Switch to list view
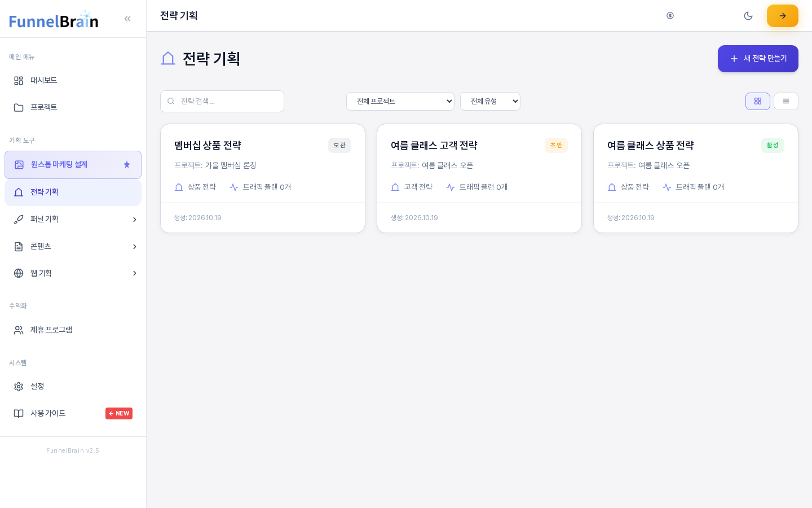This screenshot has width=812, height=508. pos(786,102)
